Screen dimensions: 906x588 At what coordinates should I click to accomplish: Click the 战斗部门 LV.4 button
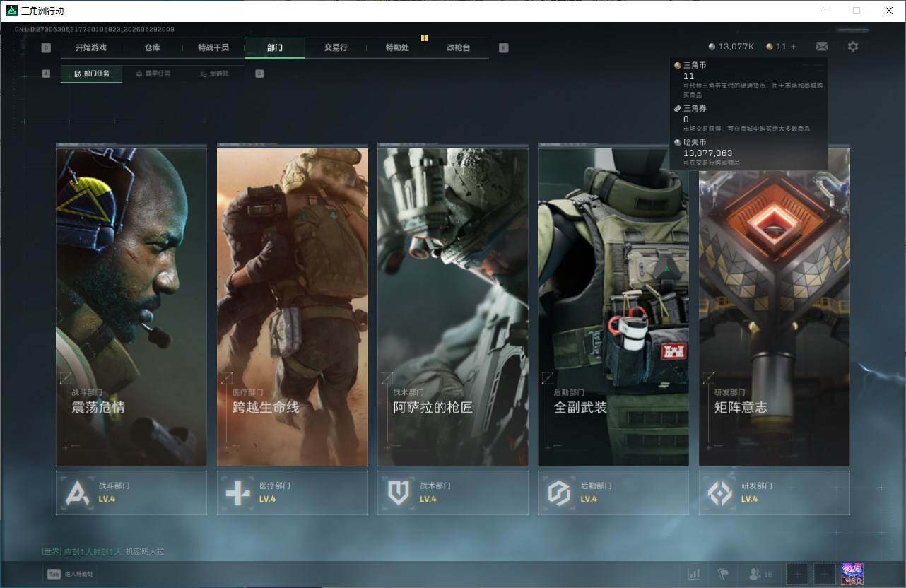pyautogui.click(x=131, y=493)
